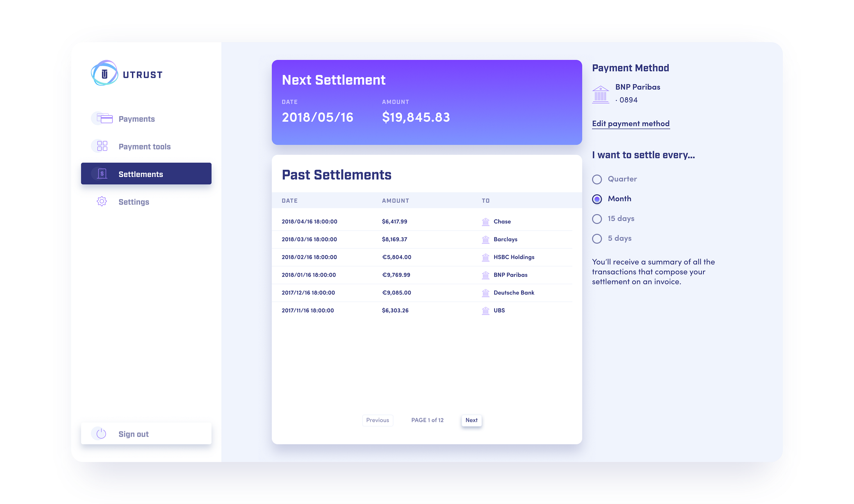Open the Payment tools menu item

(144, 147)
